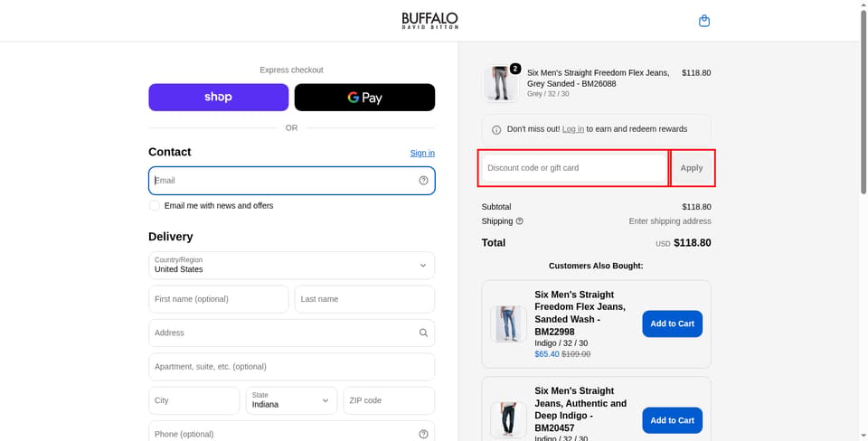
Task: Focus the Address input field
Action: click(292, 333)
